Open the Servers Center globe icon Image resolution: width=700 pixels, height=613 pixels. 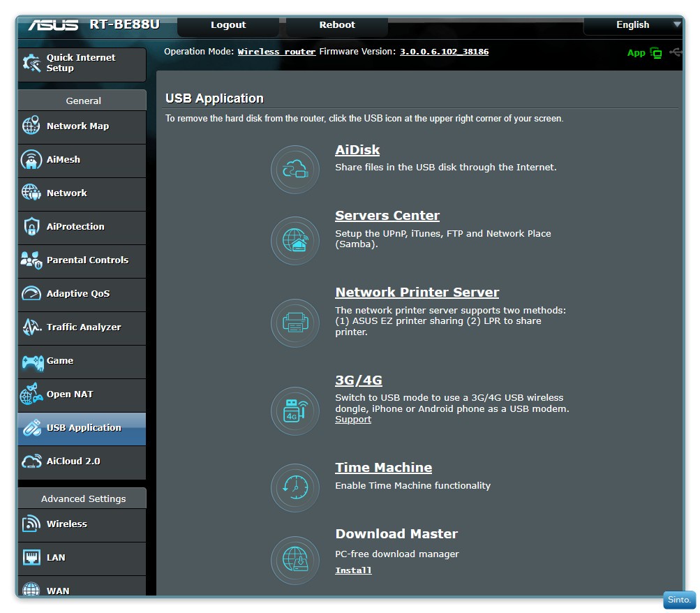point(295,241)
